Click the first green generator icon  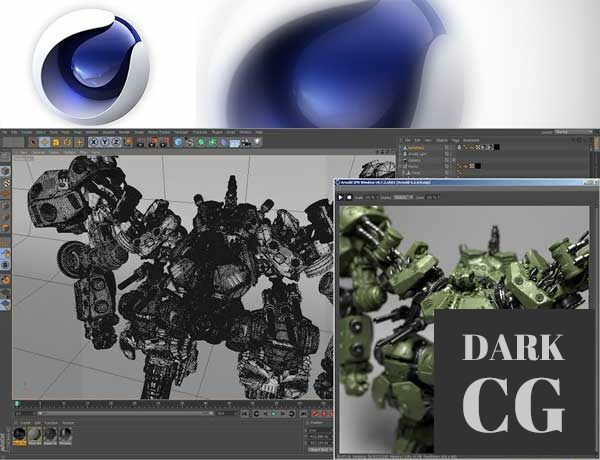pyautogui.click(x=201, y=143)
